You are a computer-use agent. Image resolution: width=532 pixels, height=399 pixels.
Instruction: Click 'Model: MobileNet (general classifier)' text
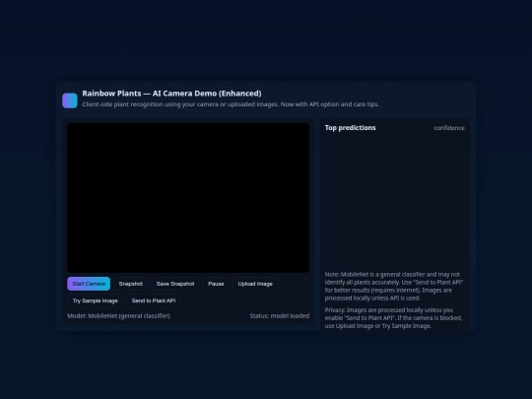tap(119, 316)
